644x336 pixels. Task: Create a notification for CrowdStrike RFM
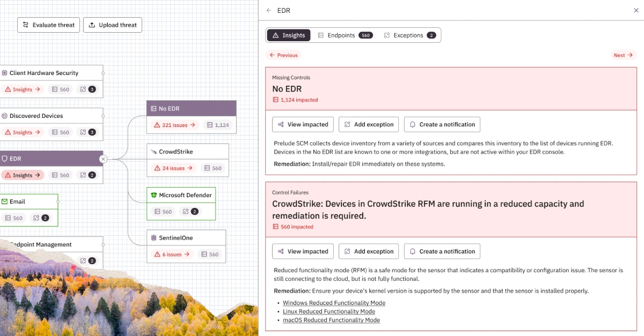[x=442, y=251]
